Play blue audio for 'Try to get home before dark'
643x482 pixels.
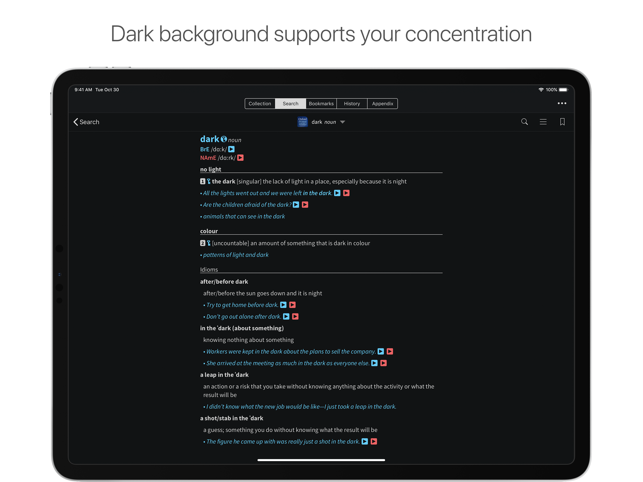[283, 305]
